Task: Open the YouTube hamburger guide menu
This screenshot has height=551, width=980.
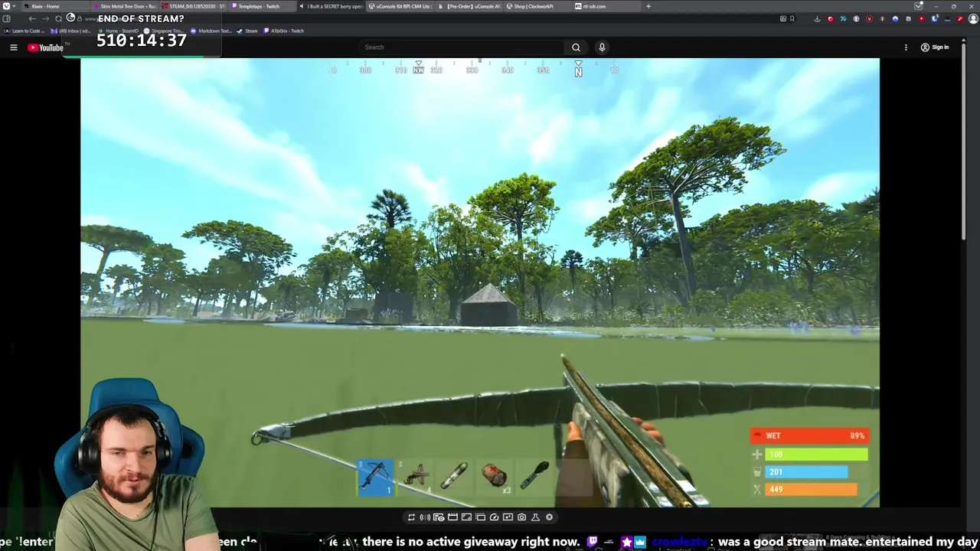Action: click(13, 47)
